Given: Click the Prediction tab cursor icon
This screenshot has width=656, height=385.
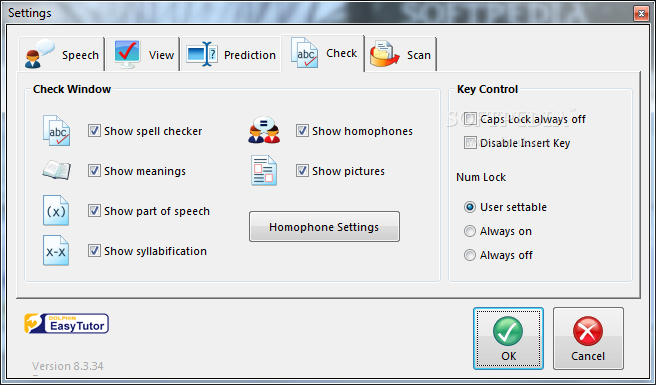Looking at the screenshot, I should (202, 54).
